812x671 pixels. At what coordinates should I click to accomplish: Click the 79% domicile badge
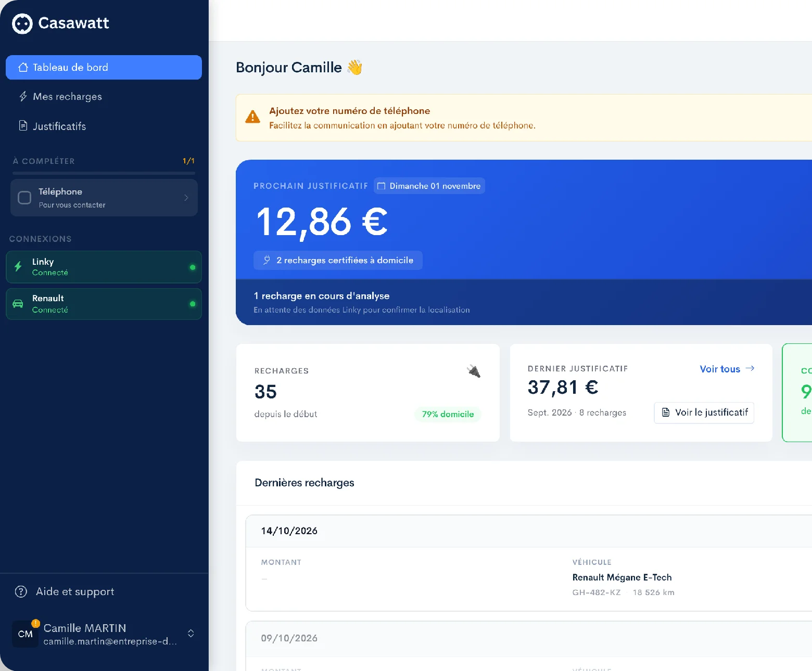tap(448, 415)
